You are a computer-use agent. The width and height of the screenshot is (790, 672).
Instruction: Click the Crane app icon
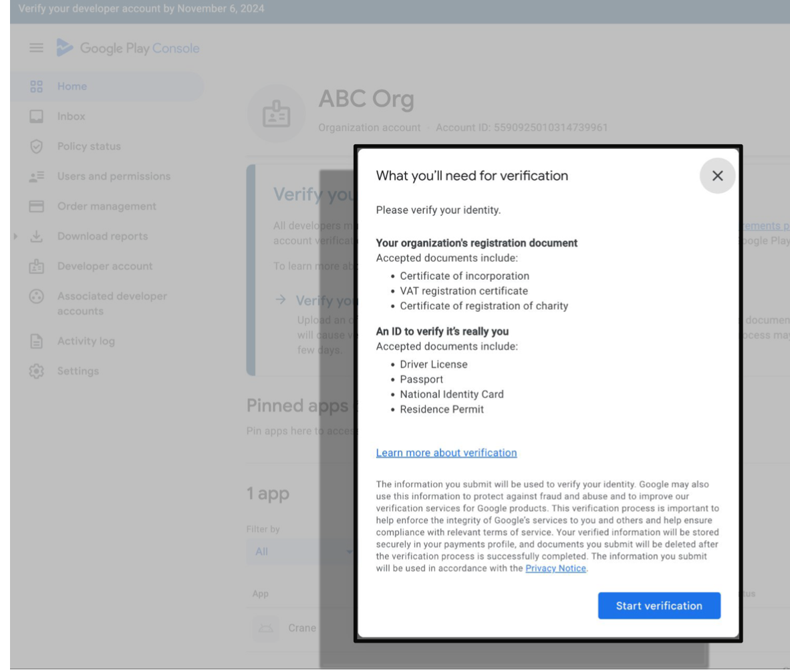(265, 628)
